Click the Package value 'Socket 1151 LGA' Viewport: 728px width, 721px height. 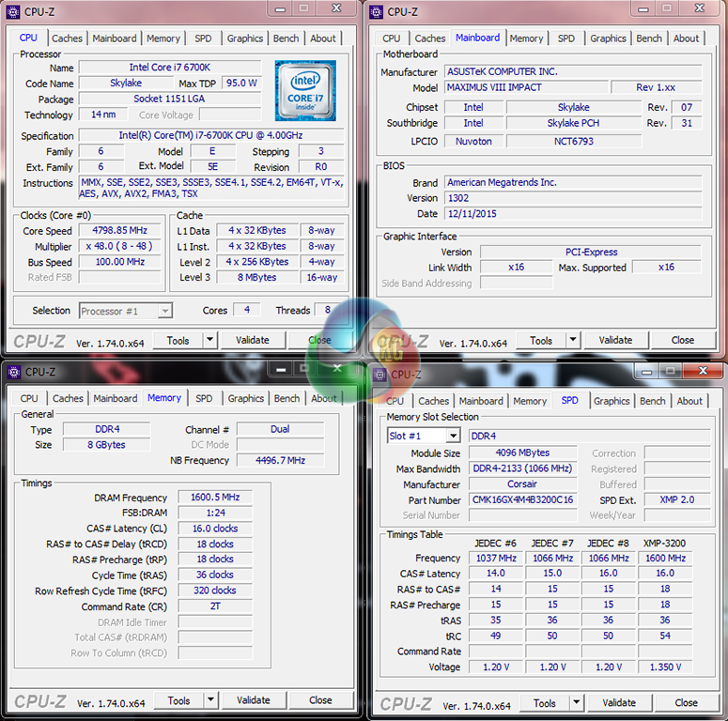click(x=170, y=99)
